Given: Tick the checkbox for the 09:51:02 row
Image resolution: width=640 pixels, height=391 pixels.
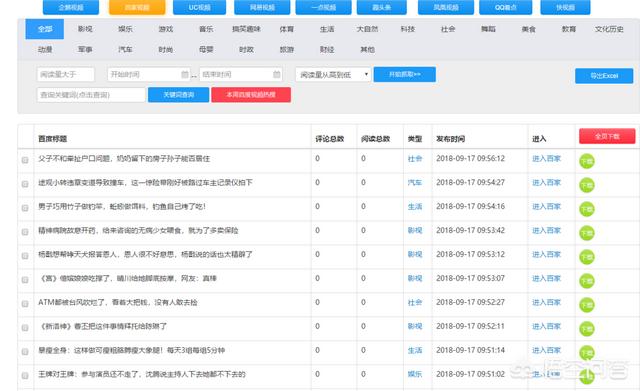Looking at the screenshot, I should click(x=25, y=375).
